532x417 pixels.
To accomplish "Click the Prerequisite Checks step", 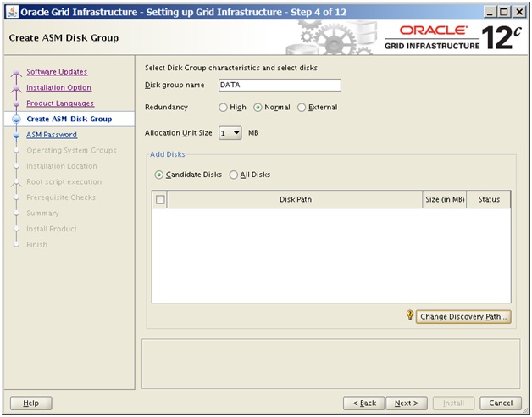I will [61, 197].
